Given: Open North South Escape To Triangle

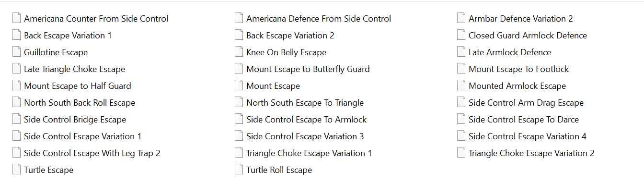Looking at the screenshot, I should point(305,103).
